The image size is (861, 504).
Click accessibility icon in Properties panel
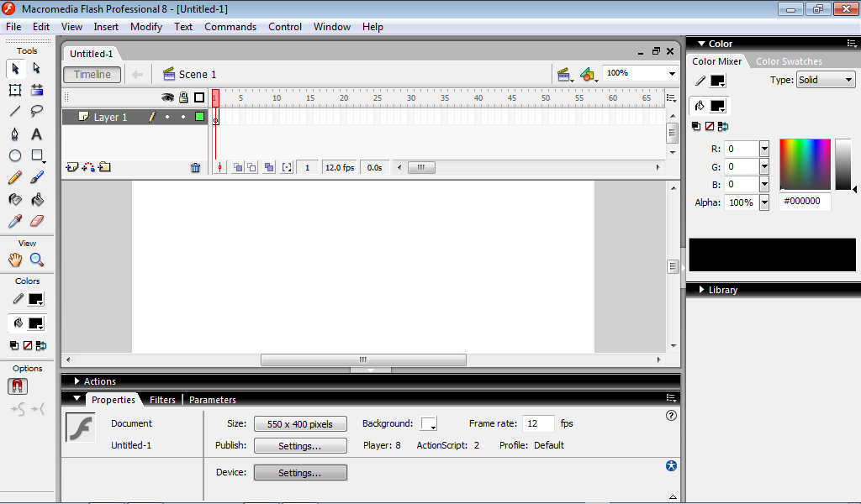671,466
